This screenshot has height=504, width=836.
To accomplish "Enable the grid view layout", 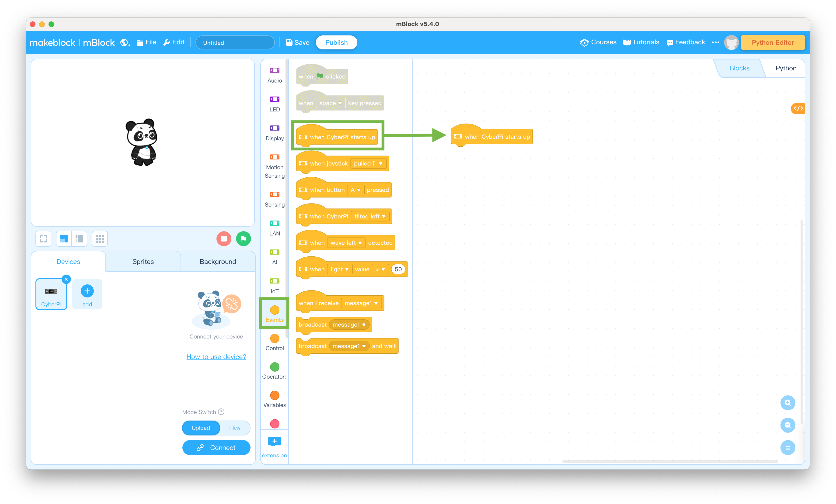I will tap(100, 238).
